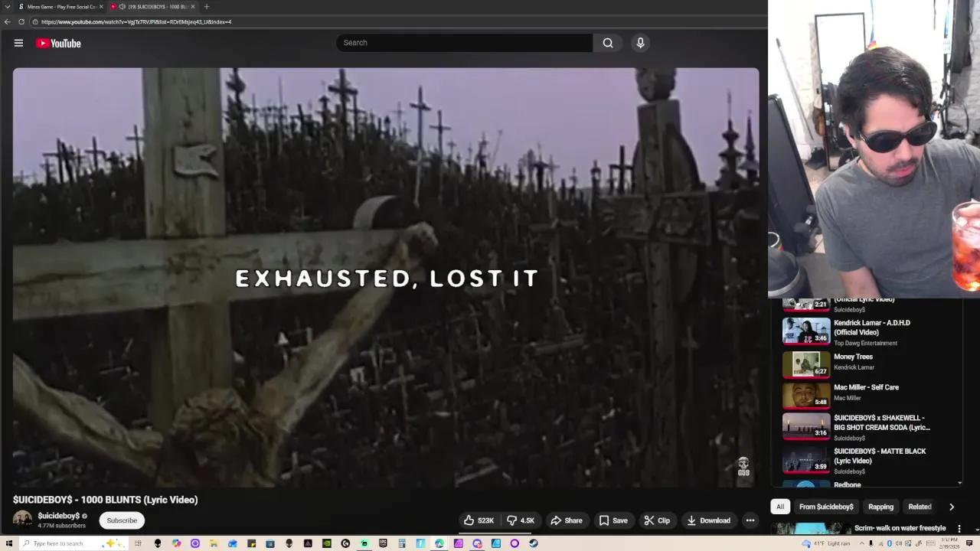Close the $UICIDEBOY$ YouTube tab
This screenshot has width=980, height=551.
193,6
